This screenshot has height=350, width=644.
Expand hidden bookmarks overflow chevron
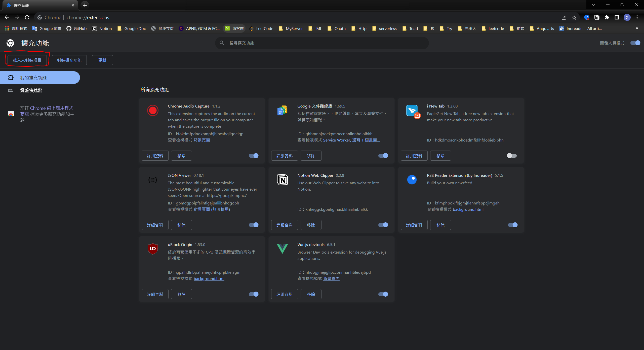pos(637,28)
